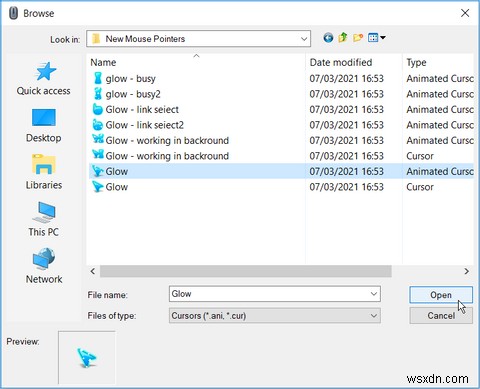Click the 'Cursor' type of last Glow row
Viewport: 480px width, 389px height.
420,187
